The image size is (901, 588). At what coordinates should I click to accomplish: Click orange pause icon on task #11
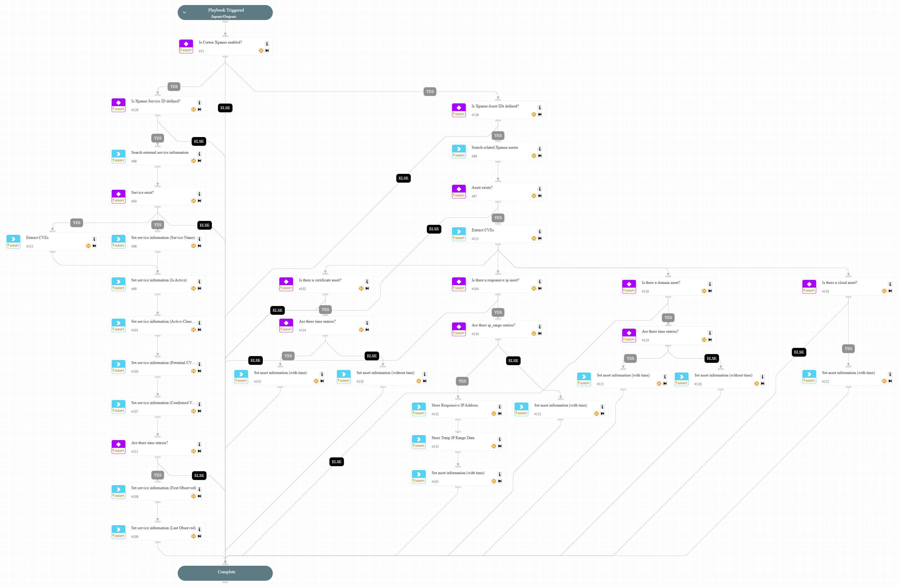coord(261,51)
